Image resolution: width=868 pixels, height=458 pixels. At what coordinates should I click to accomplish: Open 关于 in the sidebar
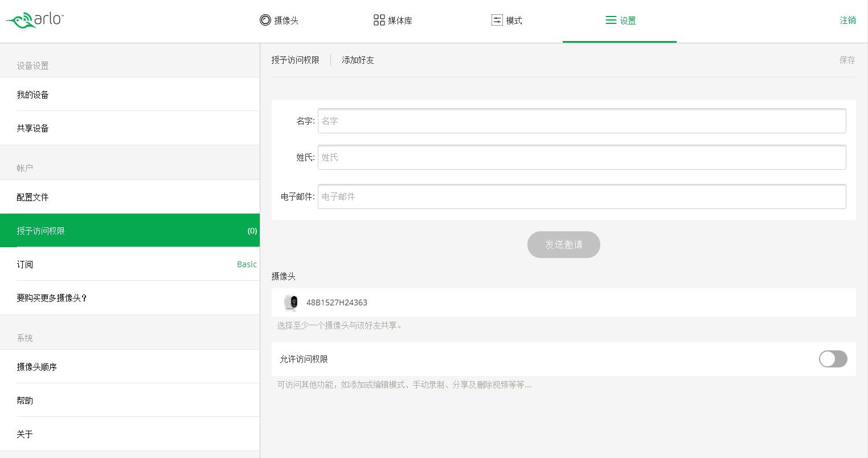point(130,434)
